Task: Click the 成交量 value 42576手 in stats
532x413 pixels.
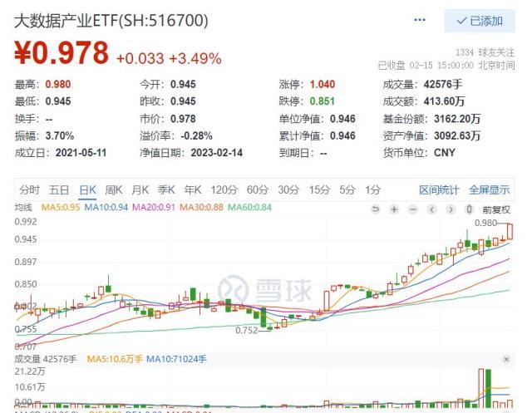Action: [x=443, y=84]
